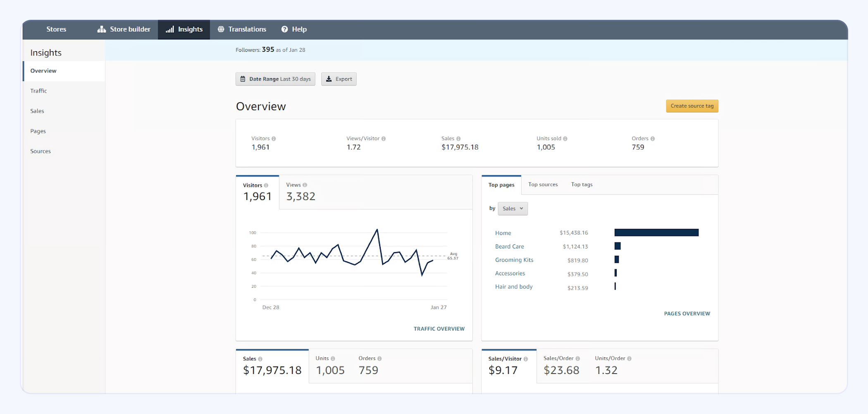Click info icon beside bottom Orders tab
Screen dimensions: 868x414
tap(380, 359)
